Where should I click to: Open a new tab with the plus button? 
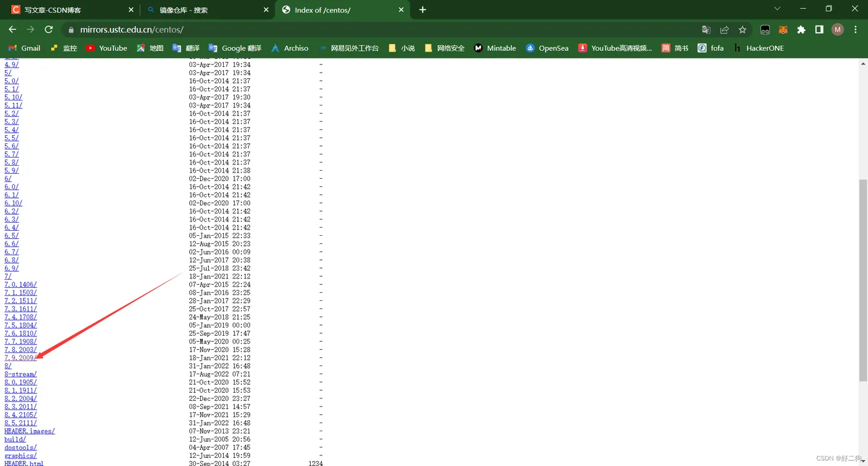[423, 10]
